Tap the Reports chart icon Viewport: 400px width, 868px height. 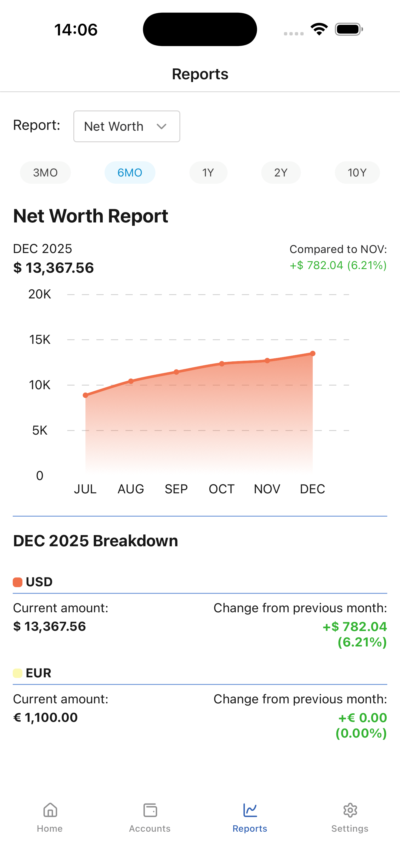[x=250, y=810]
